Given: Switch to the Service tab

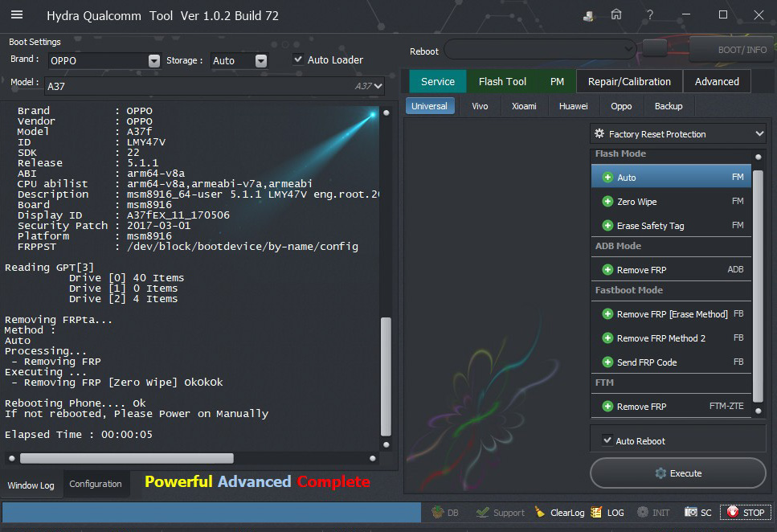Looking at the screenshot, I should (438, 81).
